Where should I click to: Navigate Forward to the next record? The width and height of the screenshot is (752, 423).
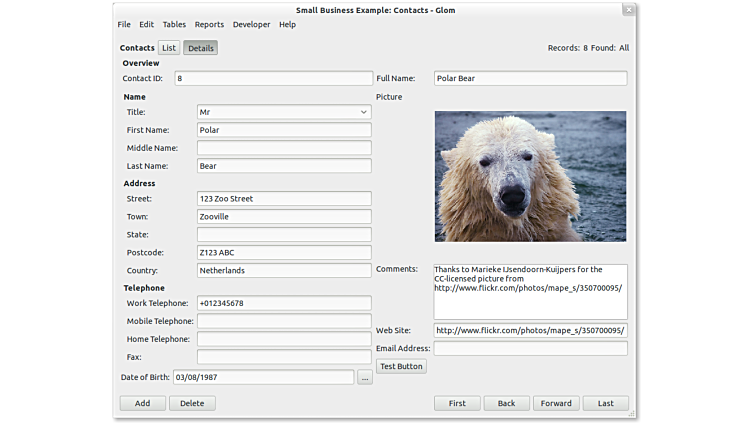(556, 403)
